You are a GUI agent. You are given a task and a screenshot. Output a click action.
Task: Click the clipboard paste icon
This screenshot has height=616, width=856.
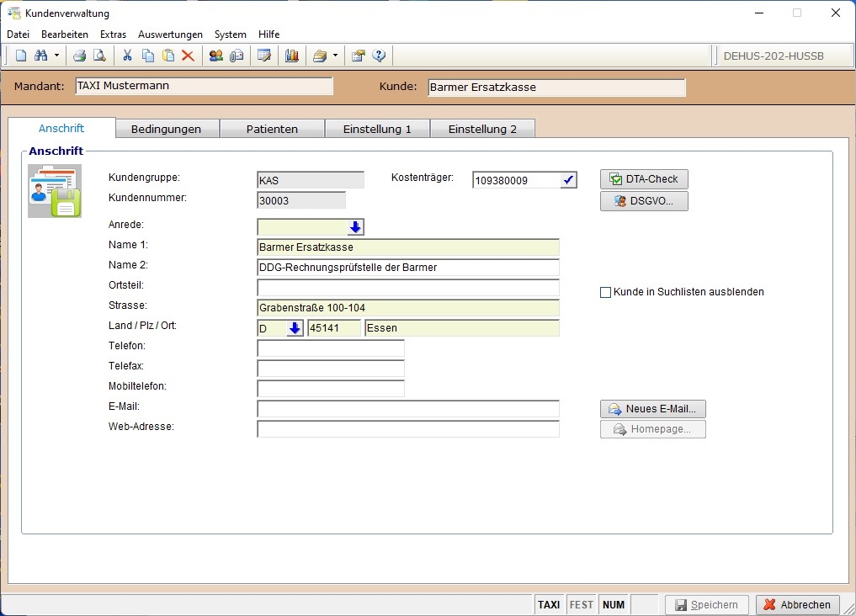[x=168, y=56]
